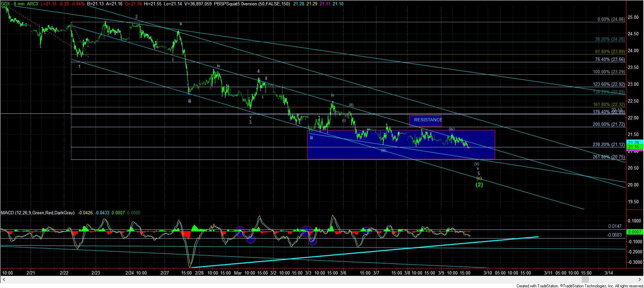The width and height of the screenshot is (644, 288).
Task: Select the 0.00% (24.86) Fibonacci label
Action: tap(611, 20)
